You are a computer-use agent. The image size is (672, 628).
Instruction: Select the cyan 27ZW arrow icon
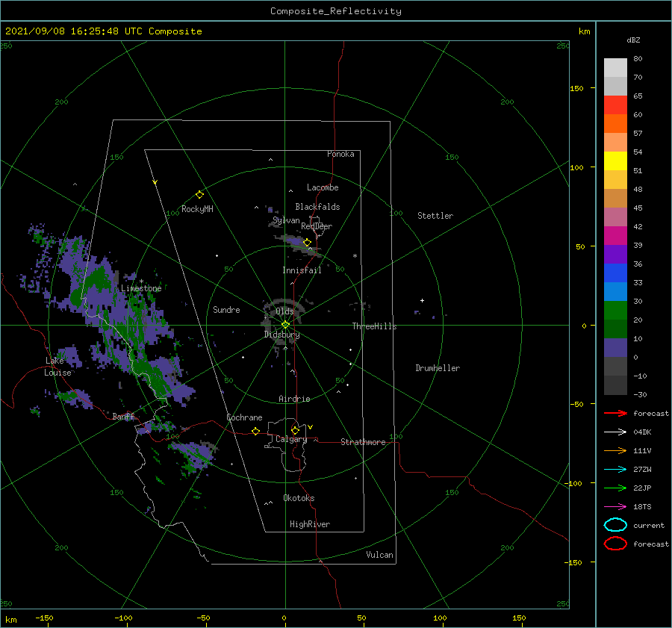615,470
